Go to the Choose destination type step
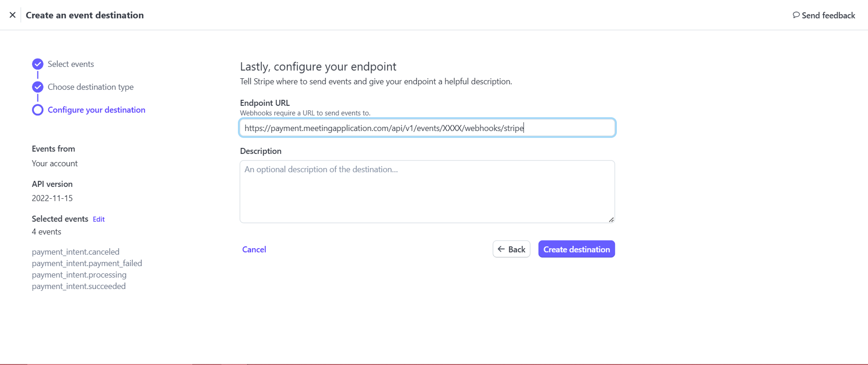 tap(91, 87)
